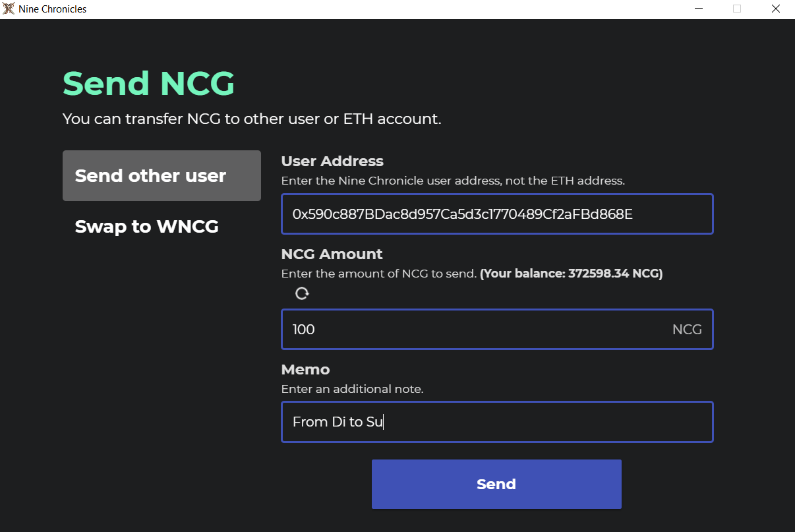Click the 'Enter an additional note' hint
Screen dimensions: 795x532
tap(352, 389)
